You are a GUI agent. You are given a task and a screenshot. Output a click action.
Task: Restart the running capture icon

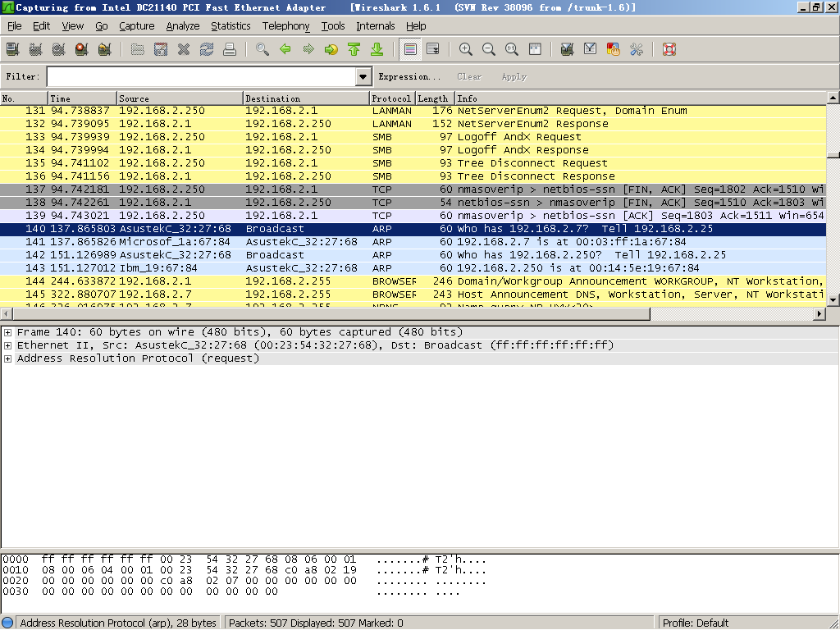pos(105,50)
